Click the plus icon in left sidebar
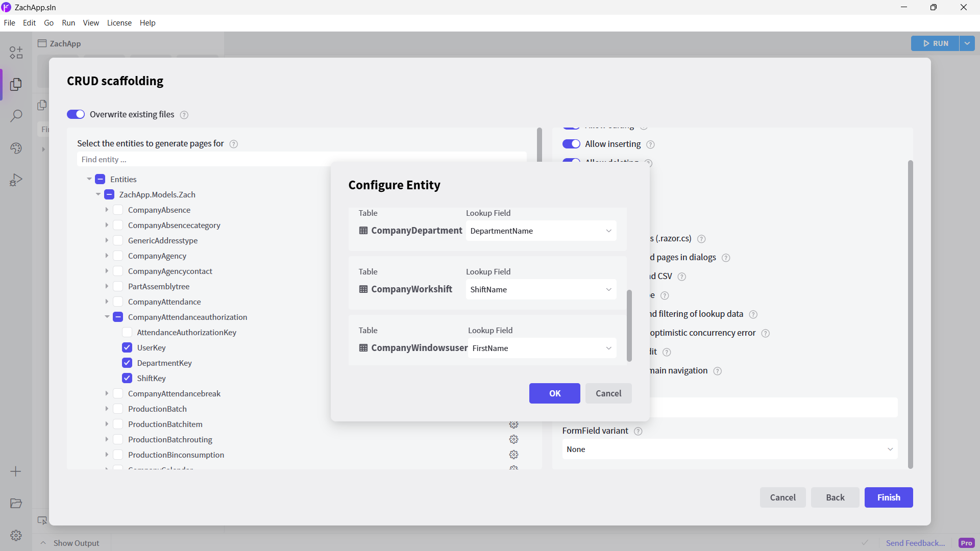 coord(16,471)
